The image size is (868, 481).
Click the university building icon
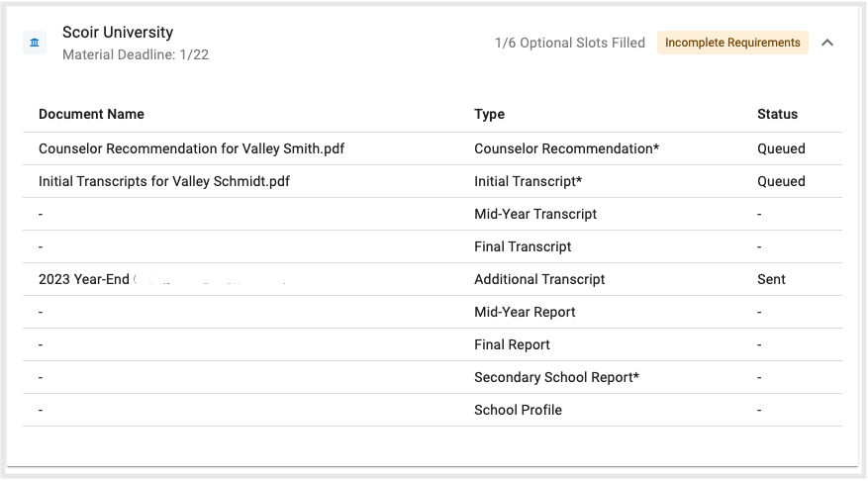(x=35, y=44)
